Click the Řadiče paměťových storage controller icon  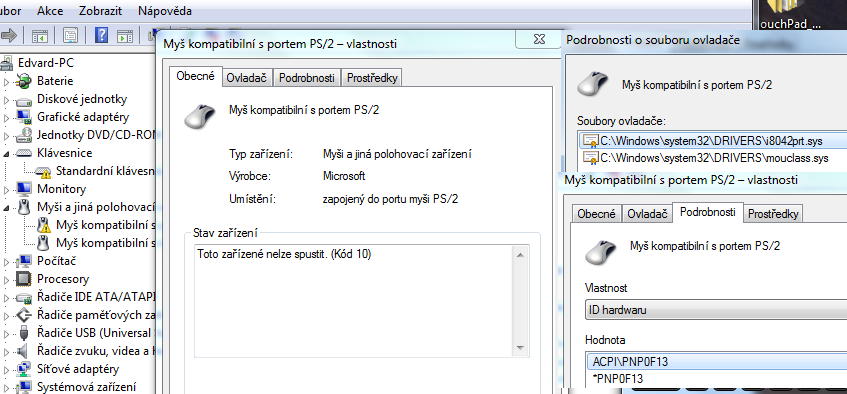24,315
